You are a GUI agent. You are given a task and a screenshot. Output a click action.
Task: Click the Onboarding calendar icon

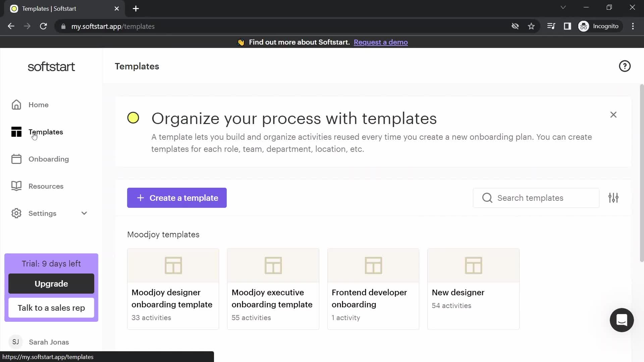(16, 159)
